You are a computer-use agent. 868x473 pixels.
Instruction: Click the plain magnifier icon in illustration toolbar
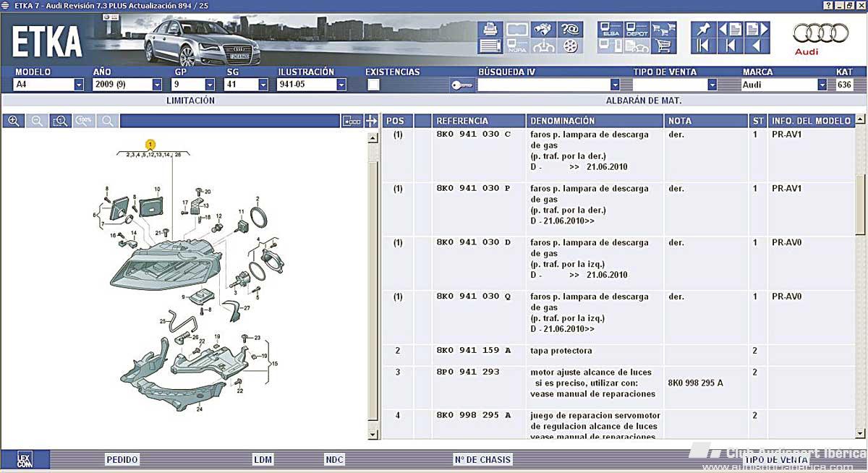coord(108,121)
